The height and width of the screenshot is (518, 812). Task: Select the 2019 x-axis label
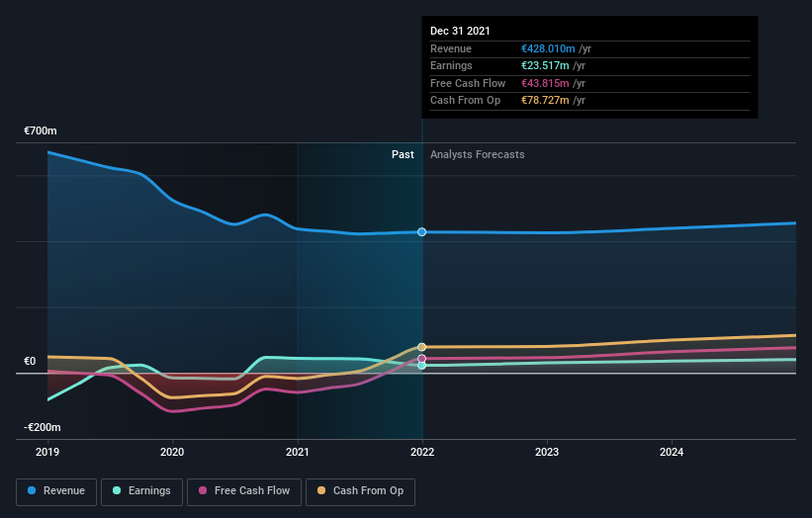[x=47, y=452]
